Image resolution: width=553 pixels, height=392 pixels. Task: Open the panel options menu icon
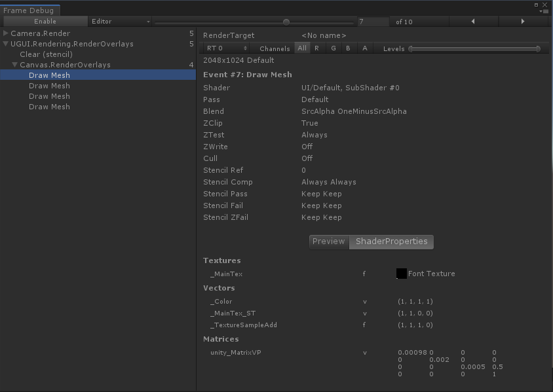[x=544, y=10]
